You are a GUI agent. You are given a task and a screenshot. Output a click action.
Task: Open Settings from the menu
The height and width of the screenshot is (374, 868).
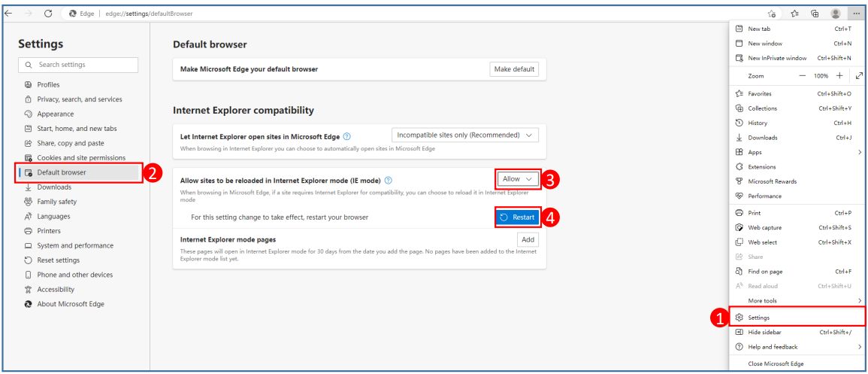pos(796,318)
